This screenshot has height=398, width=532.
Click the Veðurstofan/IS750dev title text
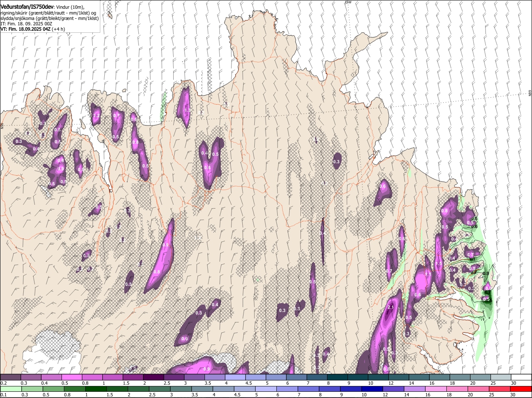(x=27, y=7)
